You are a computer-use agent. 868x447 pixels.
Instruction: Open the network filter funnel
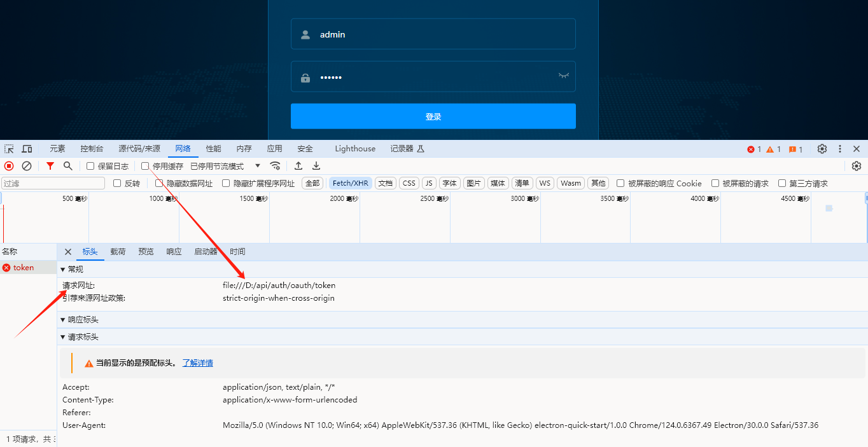pyautogui.click(x=50, y=165)
